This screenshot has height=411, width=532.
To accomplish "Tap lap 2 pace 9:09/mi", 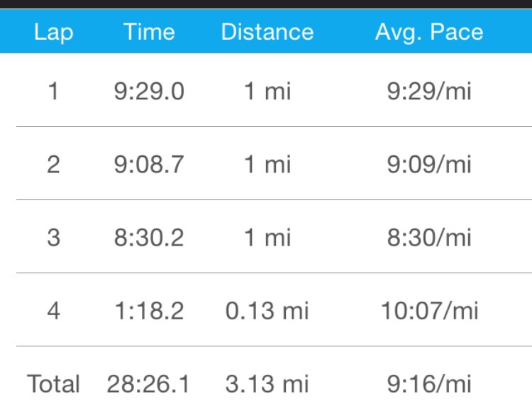I will click(429, 165).
